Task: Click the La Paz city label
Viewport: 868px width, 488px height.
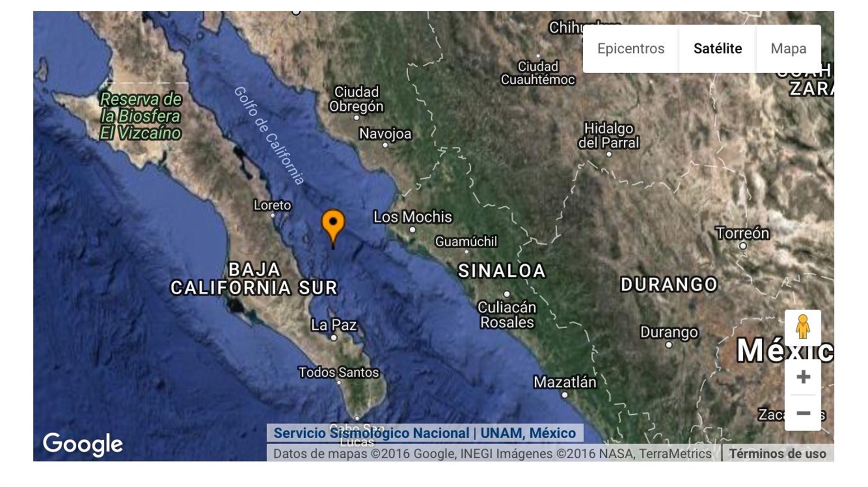Action: pos(334,325)
